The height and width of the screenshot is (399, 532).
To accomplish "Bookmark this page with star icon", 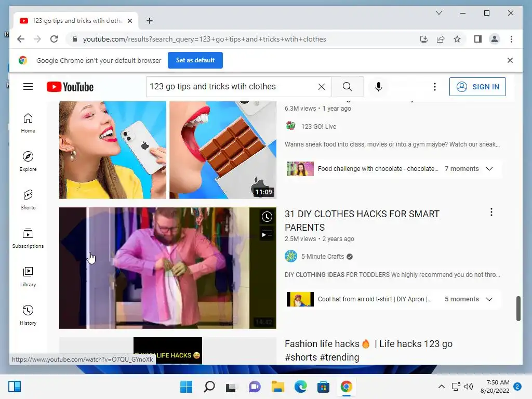I will 457,39.
